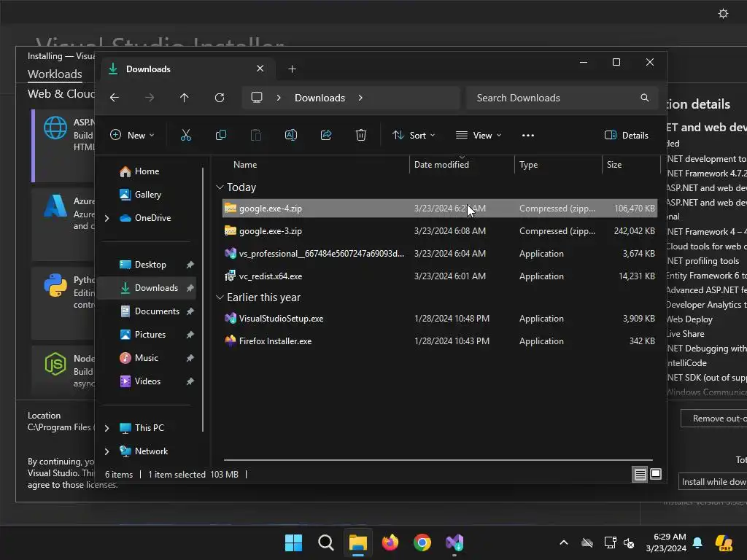Expand OneDrive in navigation pane
747x560 pixels.
click(x=107, y=218)
